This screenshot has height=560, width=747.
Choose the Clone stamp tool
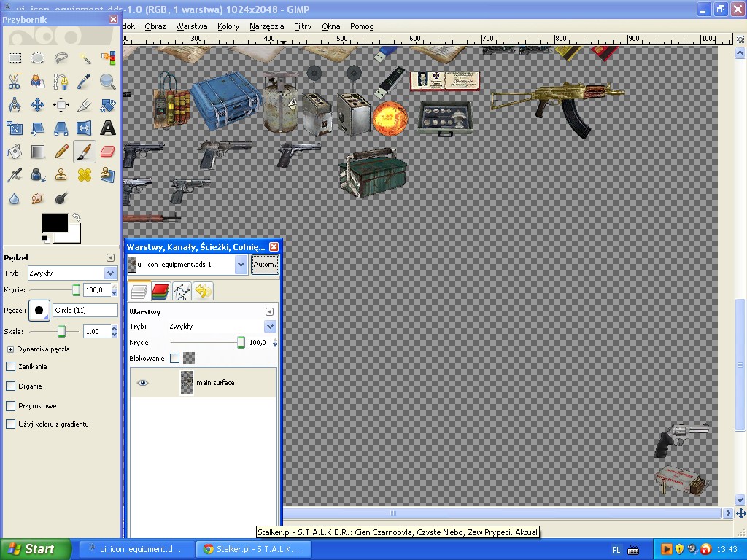point(61,175)
